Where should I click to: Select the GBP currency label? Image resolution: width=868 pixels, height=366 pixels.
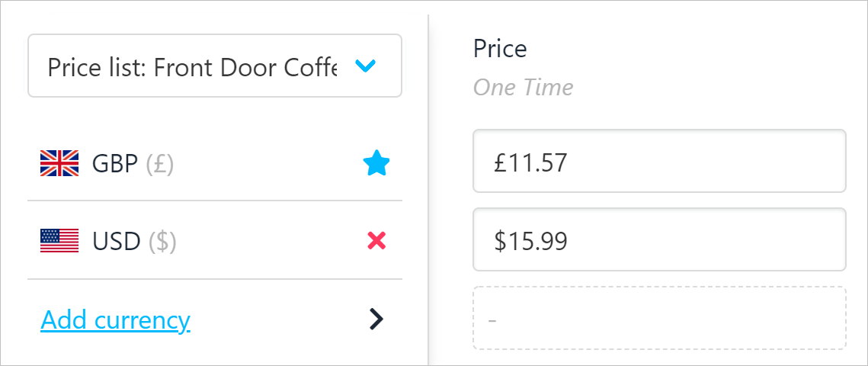(x=116, y=163)
